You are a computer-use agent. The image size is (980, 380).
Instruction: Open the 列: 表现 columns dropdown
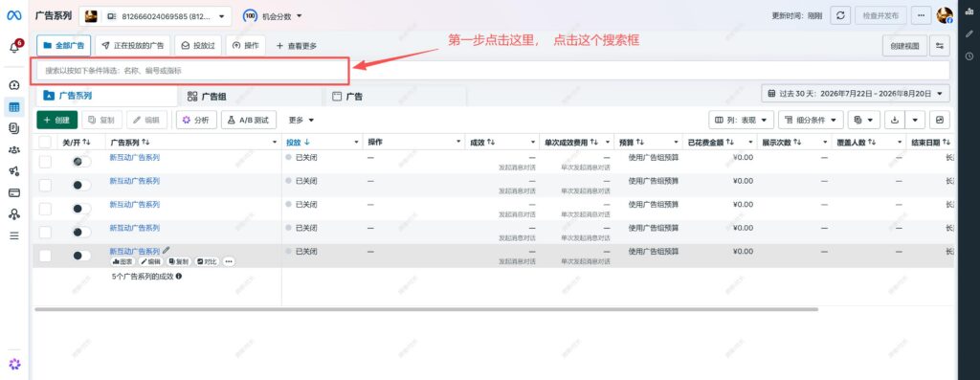742,120
